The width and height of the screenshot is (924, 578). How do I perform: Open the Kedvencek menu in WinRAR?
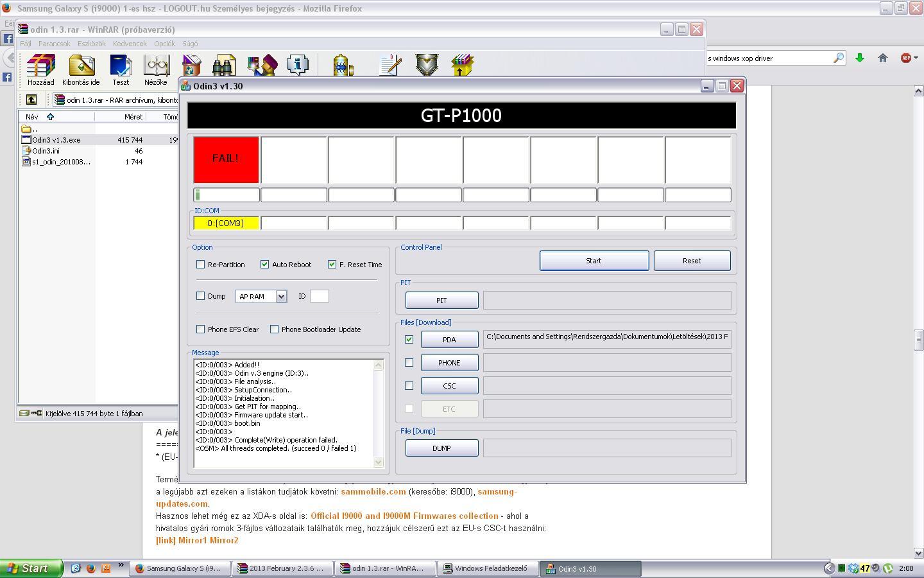tap(130, 44)
